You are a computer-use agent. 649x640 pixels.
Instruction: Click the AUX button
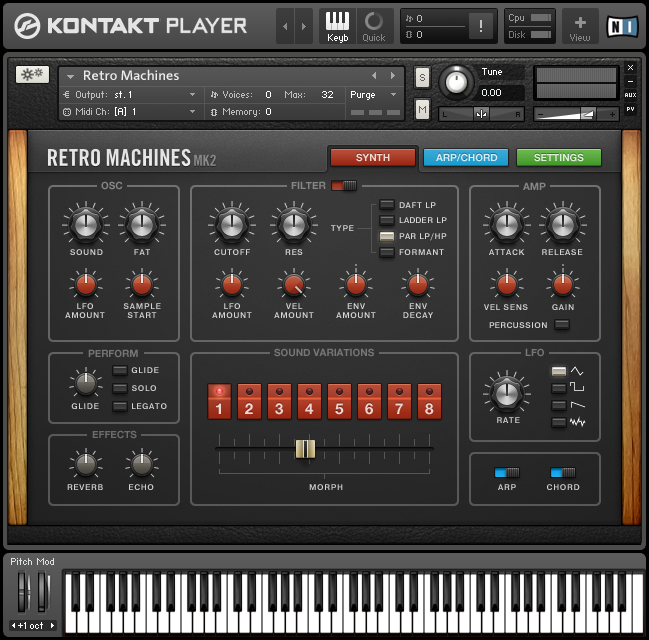(x=630, y=95)
